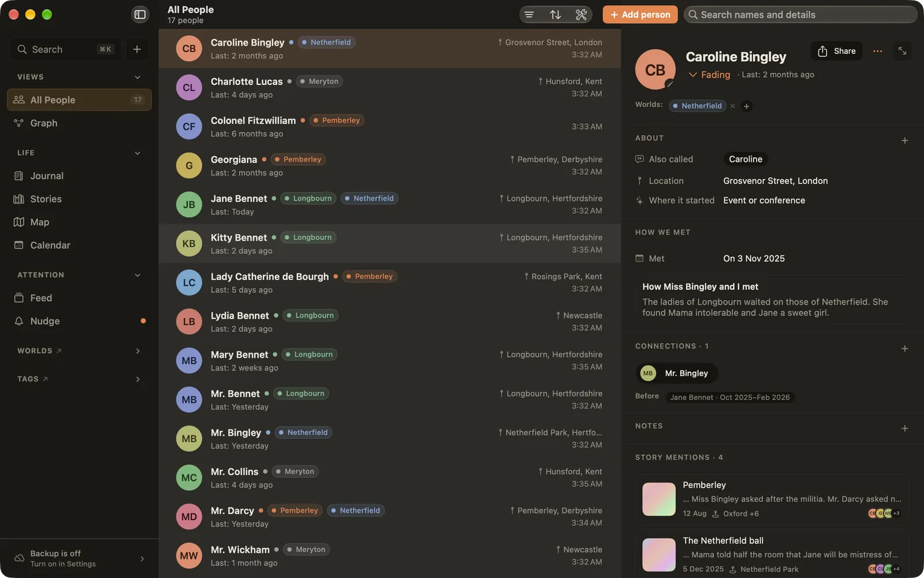Viewport: 924px width, 578px height.
Task: Open the three-dot more options menu
Action: point(877,51)
